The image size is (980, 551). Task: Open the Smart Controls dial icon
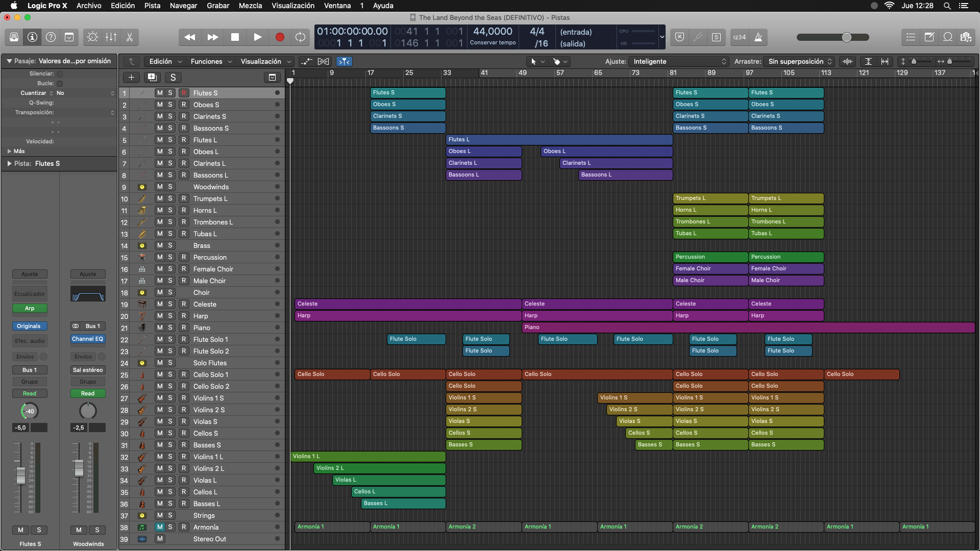click(x=92, y=37)
